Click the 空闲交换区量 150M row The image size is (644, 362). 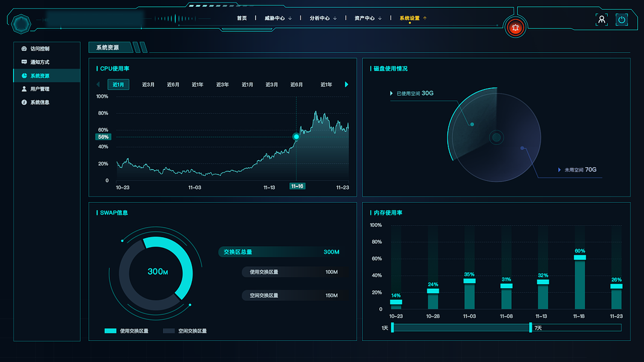coord(293,295)
